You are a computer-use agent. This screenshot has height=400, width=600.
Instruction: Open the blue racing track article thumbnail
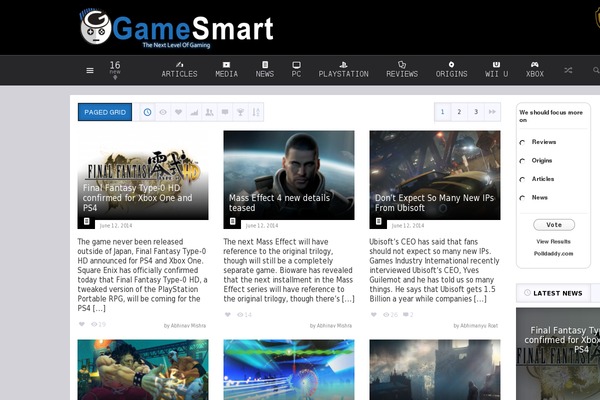(289, 370)
